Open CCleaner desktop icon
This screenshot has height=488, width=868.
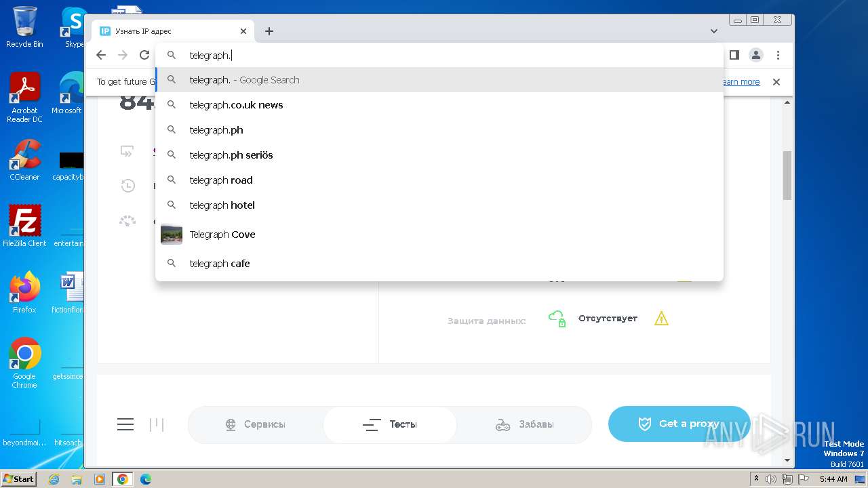(x=24, y=160)
